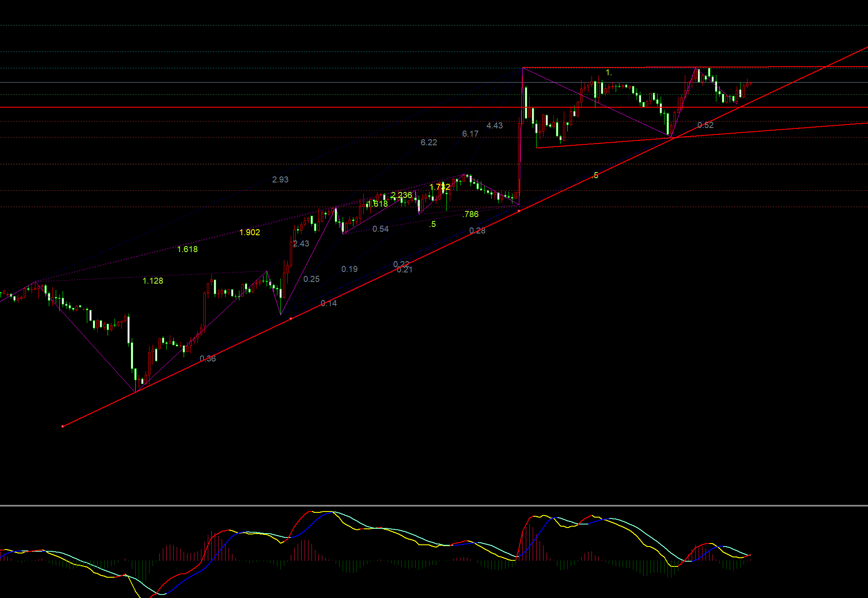868x598 pixels.
Task: Click the 0.36 label near the trendline
Action: click(x=207, y=358)
